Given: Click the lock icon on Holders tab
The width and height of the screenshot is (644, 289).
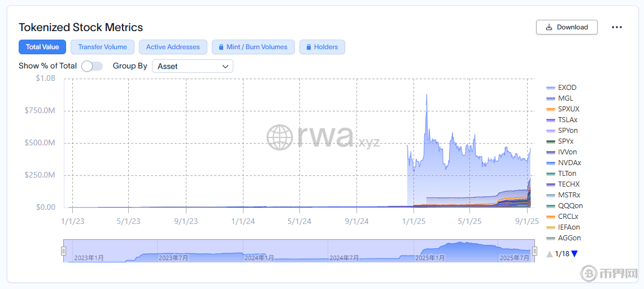Looking at the screenshot, I should click(x=308, y=47).
